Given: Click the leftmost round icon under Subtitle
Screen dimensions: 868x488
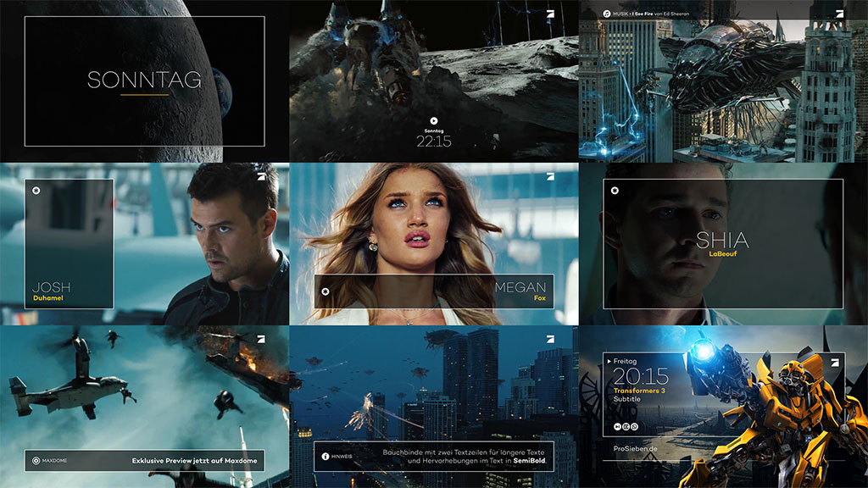Looking at the screenshot, I should (x=617, y=427).
